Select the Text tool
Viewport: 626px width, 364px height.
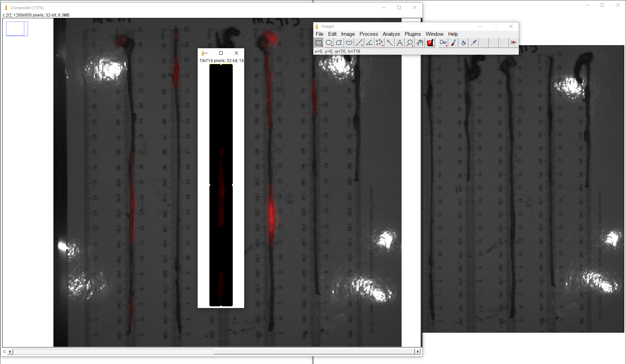pos(400,43)
